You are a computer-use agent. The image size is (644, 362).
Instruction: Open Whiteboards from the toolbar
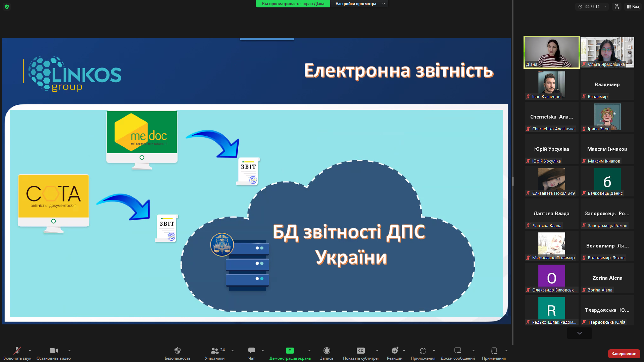click(x=457, y=351)
